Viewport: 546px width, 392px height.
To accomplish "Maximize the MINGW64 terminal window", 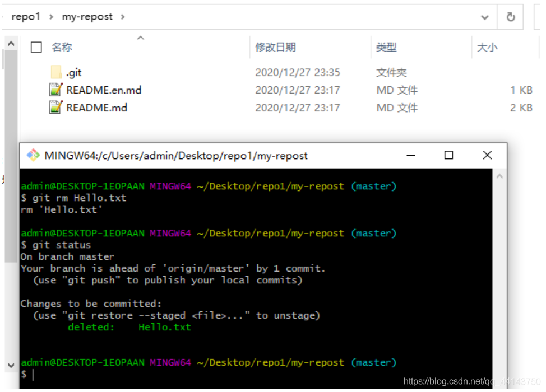I will point(449,155).
